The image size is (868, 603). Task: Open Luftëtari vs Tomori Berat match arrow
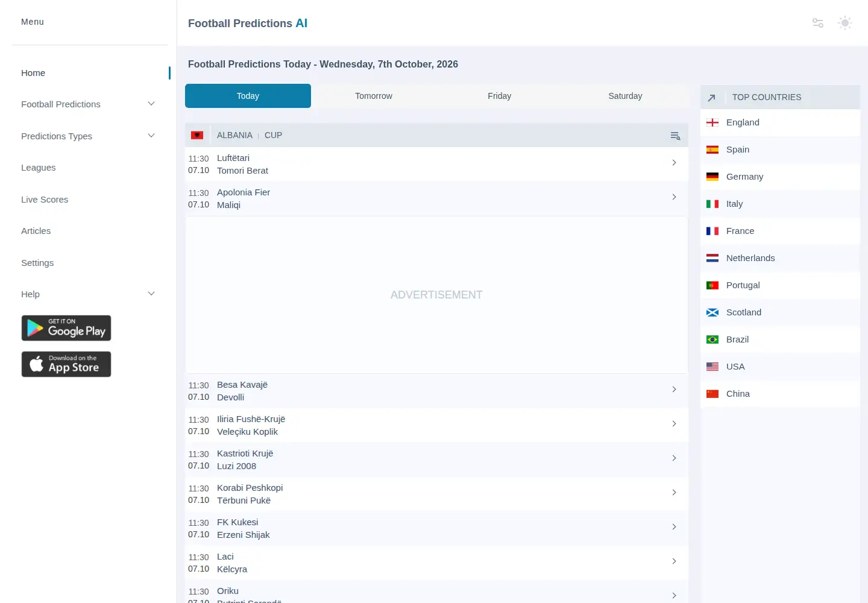coord(674,163)
